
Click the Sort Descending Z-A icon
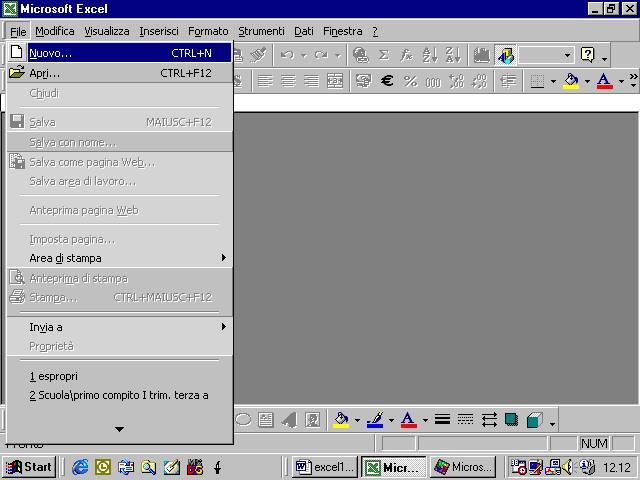(453, 55)
